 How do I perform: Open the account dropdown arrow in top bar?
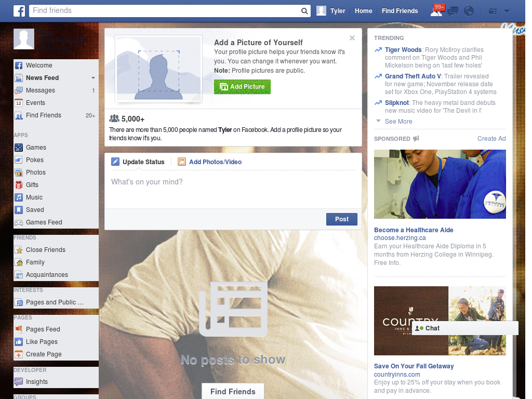pos(507,11)
